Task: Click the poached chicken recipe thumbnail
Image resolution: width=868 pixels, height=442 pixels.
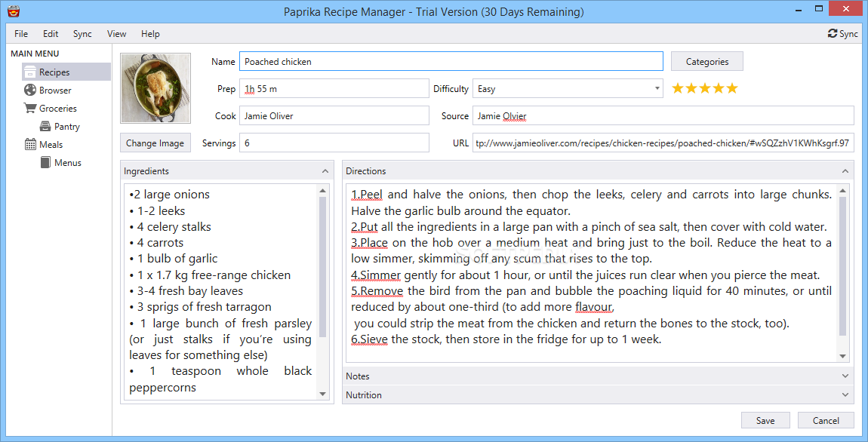Action: [x=155, y=88]
